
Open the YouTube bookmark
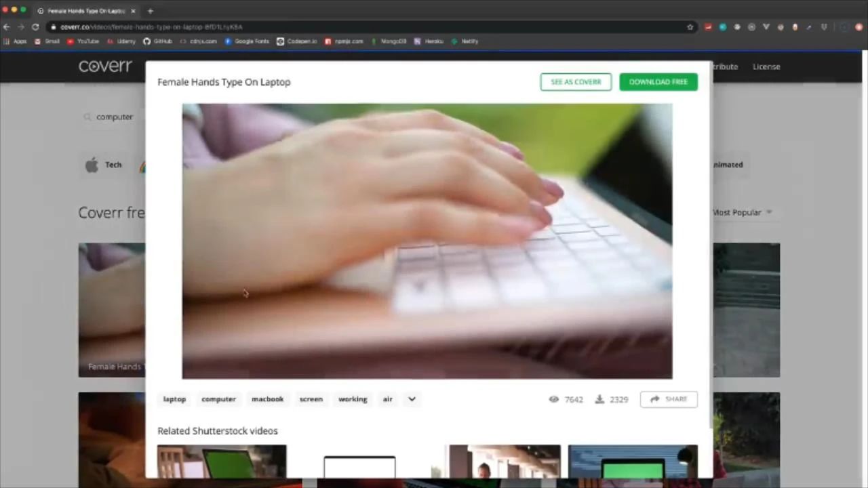[x=83, y=41]
